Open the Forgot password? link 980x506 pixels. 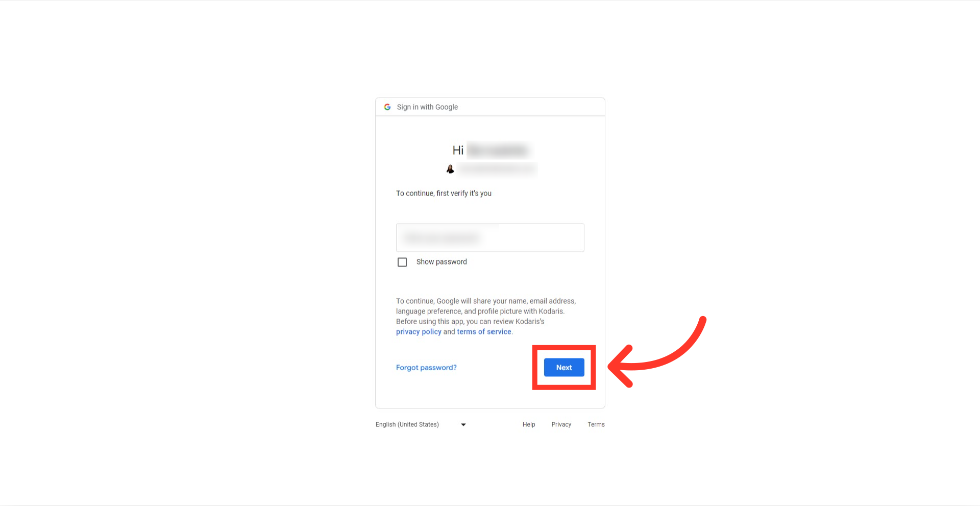pyautogui.click(x=426, y=367)
